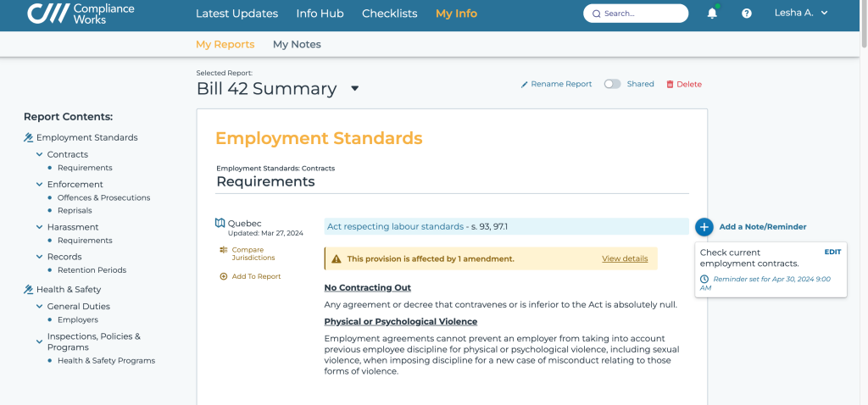Click the Compliance Works logo
Screen dimensions: 868x405
pyautogui.click(x=81, y=14)
